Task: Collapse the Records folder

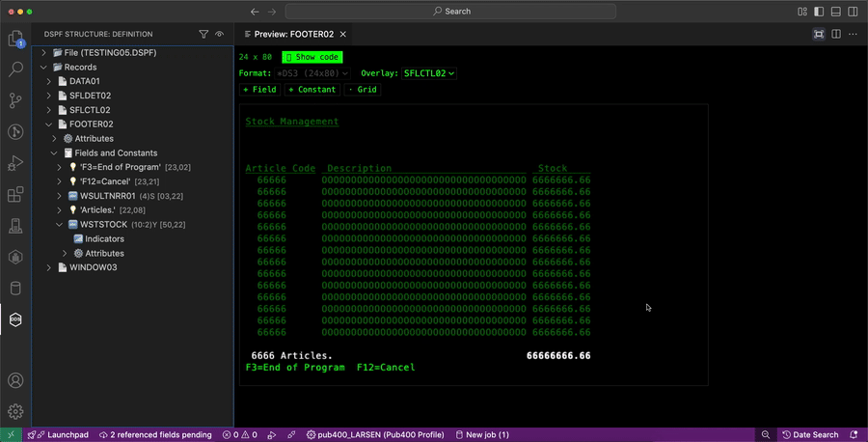Action: pos(43,67)
